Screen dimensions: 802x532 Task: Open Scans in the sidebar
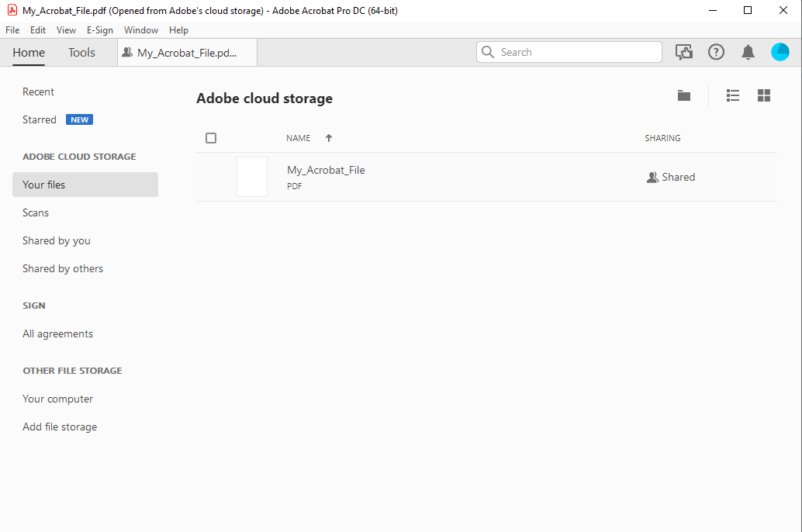click(x=36, y=212)
